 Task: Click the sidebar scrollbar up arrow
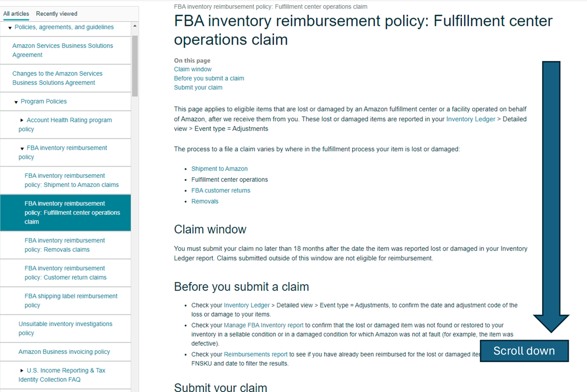point(135,26)
